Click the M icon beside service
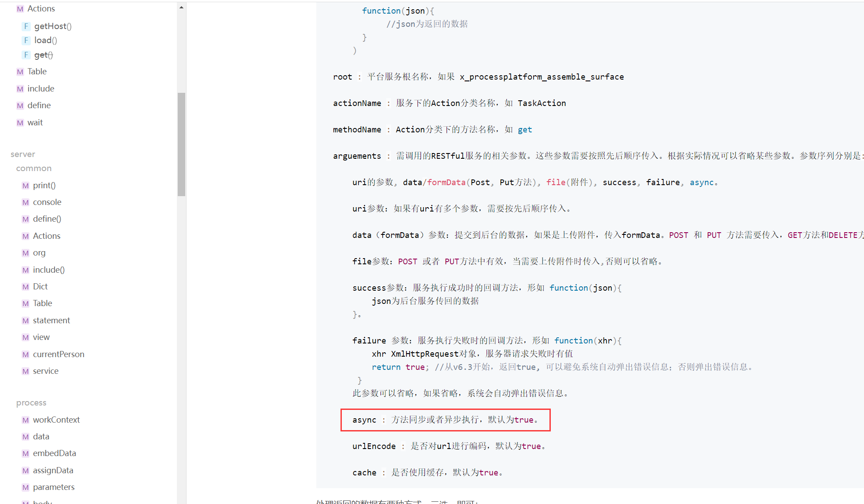Screen dimensions: 864x504 pos(26,371)
